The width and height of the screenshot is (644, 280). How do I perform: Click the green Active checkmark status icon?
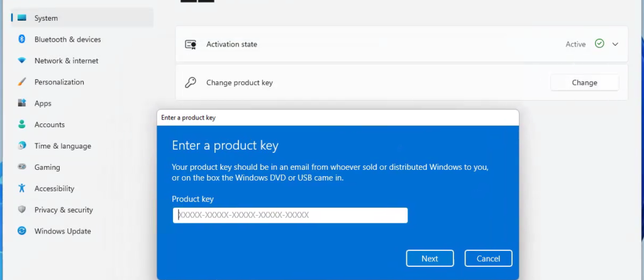tap(599, 44)
